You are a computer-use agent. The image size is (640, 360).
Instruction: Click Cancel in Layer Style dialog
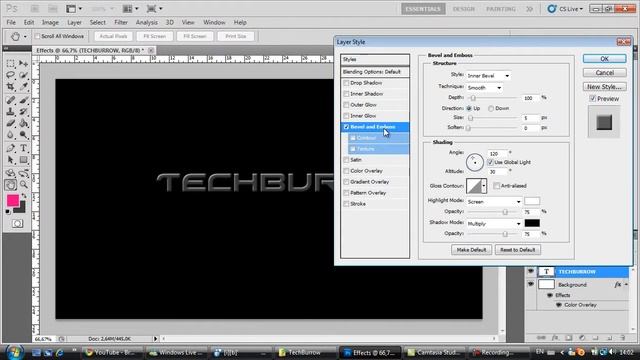point(604,73)
